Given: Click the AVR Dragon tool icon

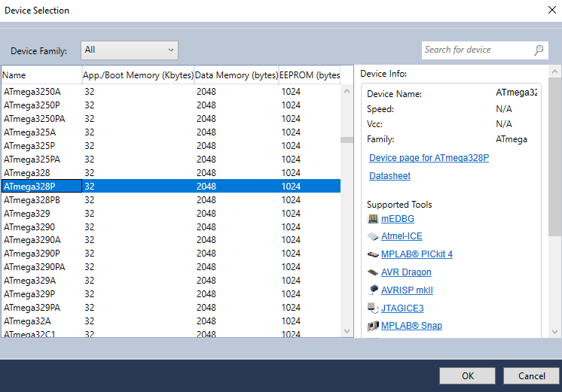Looking at the screenshot, I should (x=373, y=272).
